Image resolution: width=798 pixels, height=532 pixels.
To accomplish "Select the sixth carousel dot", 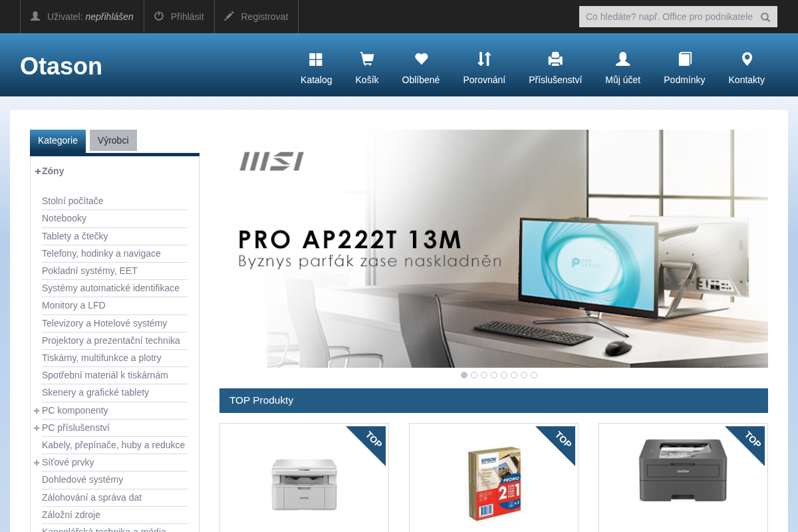I will point(514,375).
